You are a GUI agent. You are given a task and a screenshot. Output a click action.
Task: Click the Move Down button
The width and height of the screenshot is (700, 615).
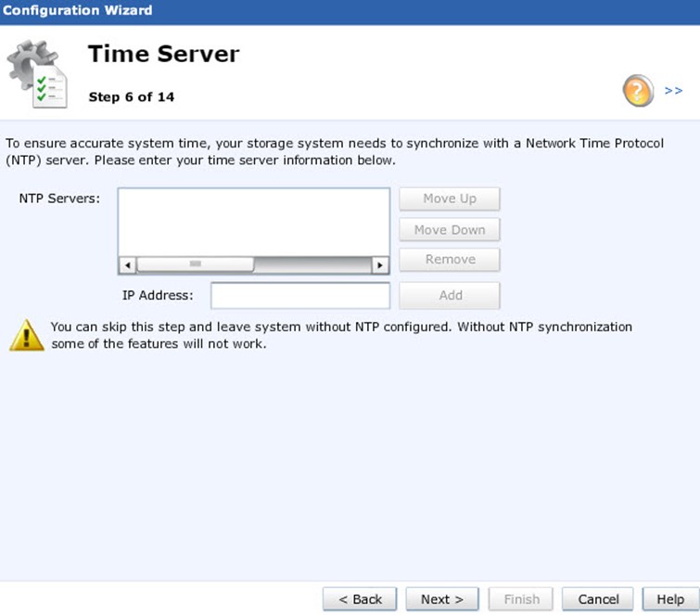point(450,229)
